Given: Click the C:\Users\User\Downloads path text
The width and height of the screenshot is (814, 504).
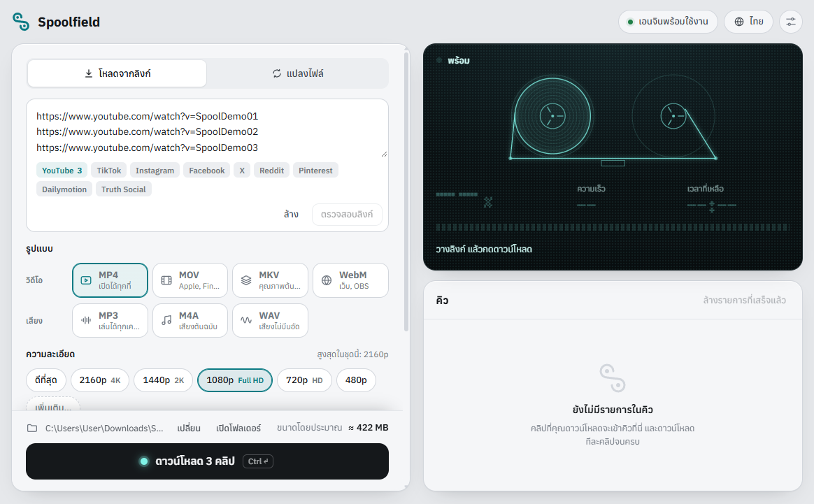Looking at the screenshot, I should 103,429.
